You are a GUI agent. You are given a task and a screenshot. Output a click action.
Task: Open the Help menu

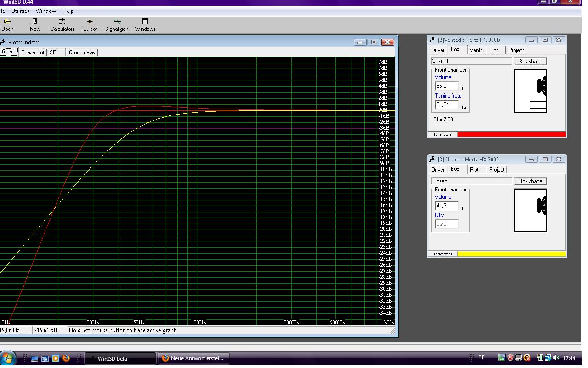(68, 11)
